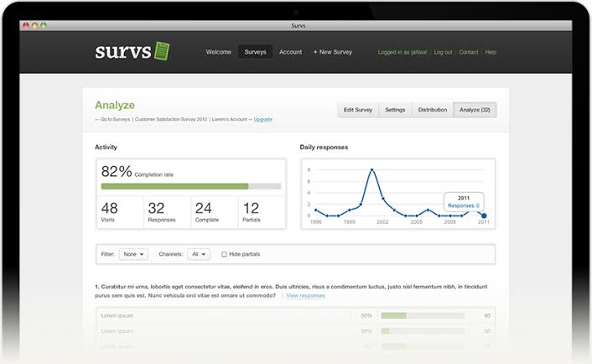592x364 pixels.
Task: Go to the Surveys navigation tab
Action: (x=255, y=52)
